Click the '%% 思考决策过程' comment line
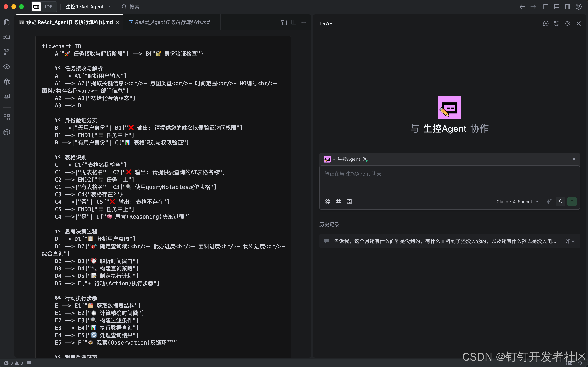The width and height of the screenshot is (588, 367). [76, 231]
